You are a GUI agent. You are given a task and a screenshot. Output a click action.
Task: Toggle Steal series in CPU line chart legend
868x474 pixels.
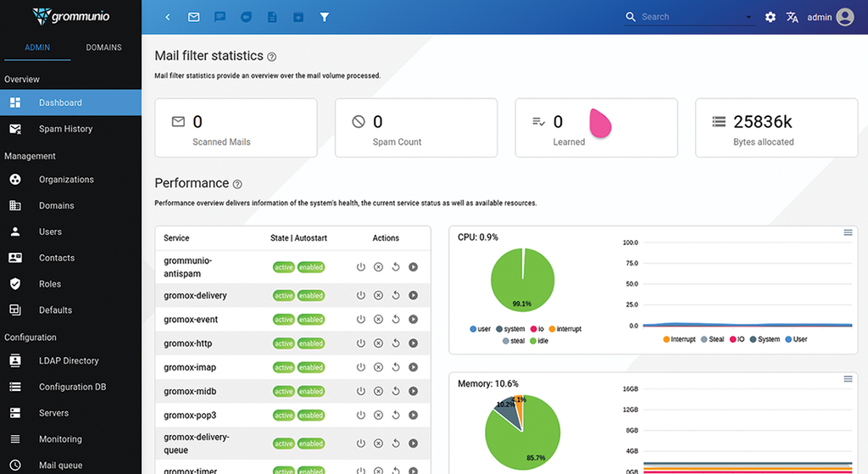pos(712,339)
